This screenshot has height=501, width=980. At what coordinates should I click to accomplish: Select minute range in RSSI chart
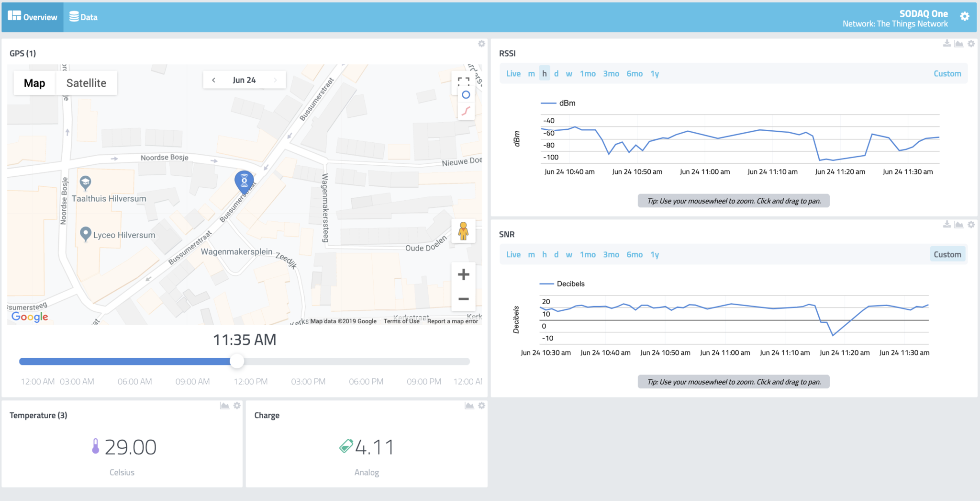click(531, 73)
